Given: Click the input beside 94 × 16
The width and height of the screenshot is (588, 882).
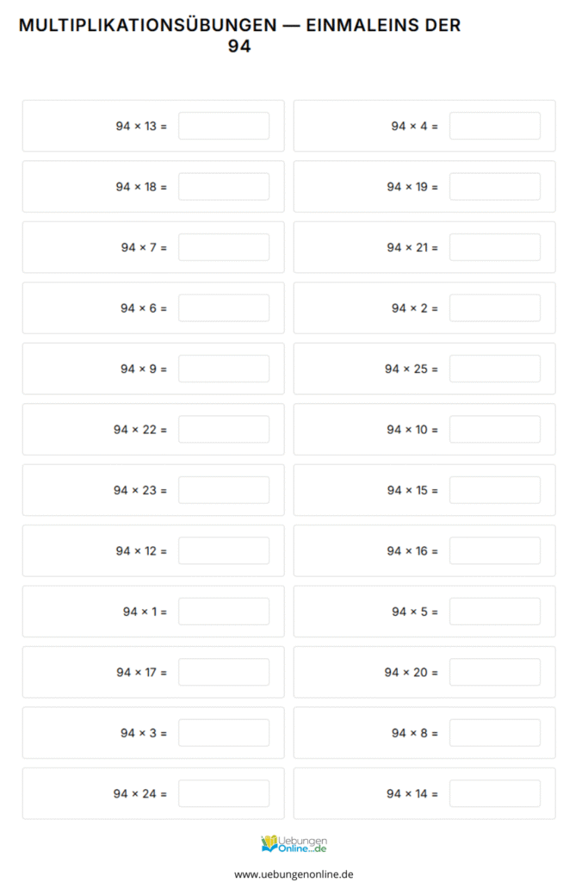Looking at the screenshot, I should [x=495, y=551].
